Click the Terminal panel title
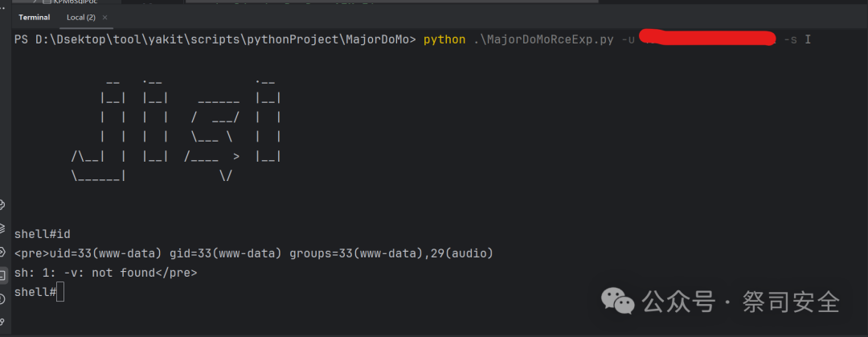The image size is (868, 337). tap(35, 17)
